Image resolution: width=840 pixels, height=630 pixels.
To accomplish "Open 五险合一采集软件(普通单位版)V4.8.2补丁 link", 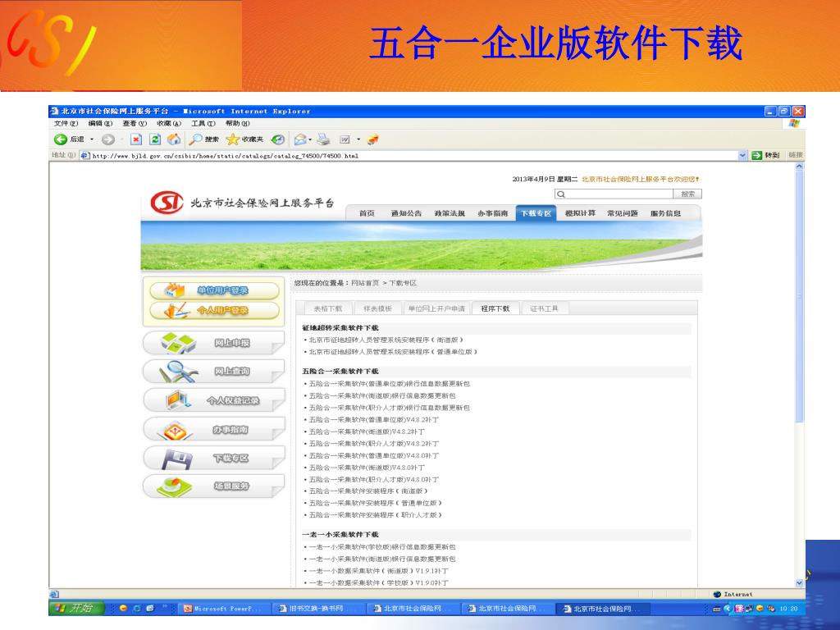I will tap(374, 420).
